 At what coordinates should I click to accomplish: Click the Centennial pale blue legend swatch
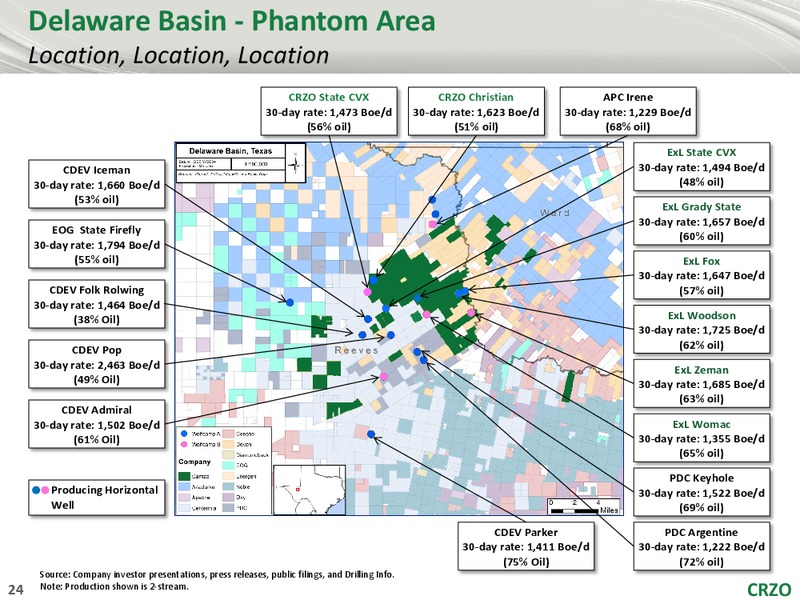(x=184, y=508)
